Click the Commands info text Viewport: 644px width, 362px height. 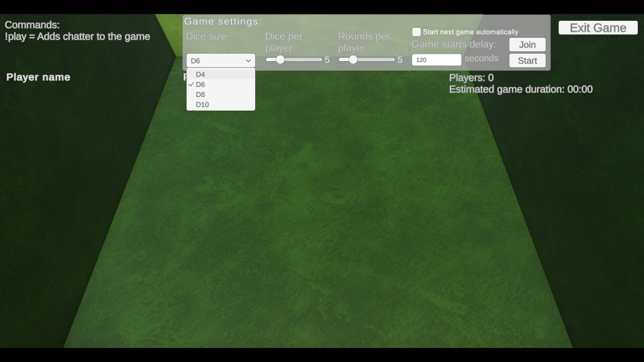77,31
